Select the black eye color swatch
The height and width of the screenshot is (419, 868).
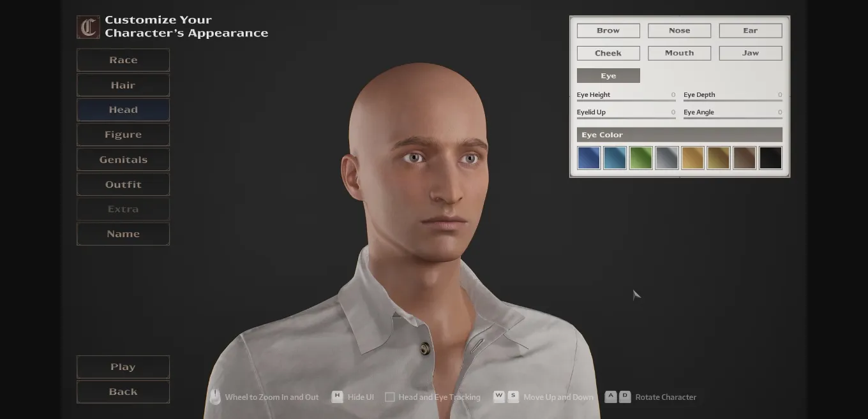(x=770, y=158)
